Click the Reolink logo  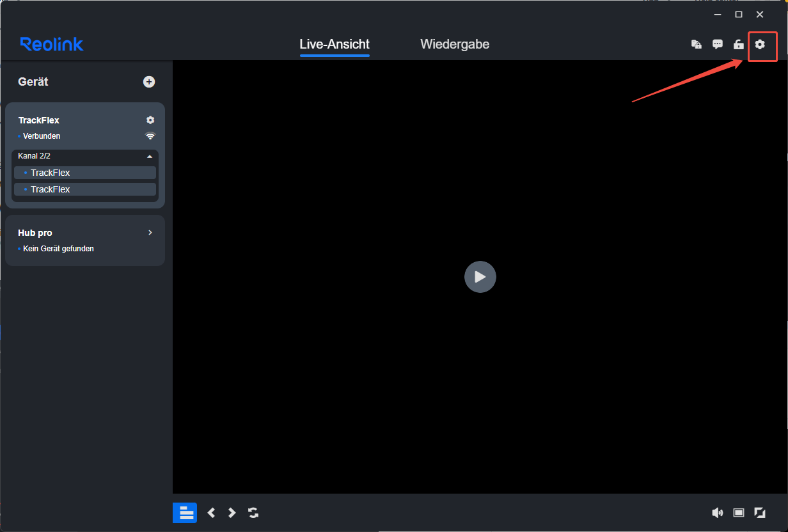52,44
